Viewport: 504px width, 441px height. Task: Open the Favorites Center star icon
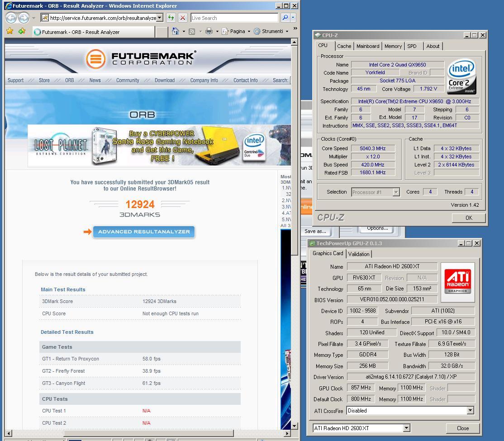tap(10, 31)
